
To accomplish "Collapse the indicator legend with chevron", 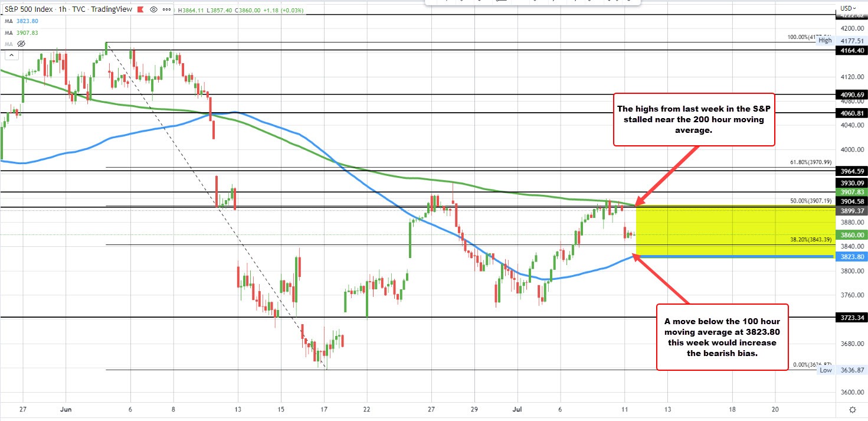I will tap(10, 55).
